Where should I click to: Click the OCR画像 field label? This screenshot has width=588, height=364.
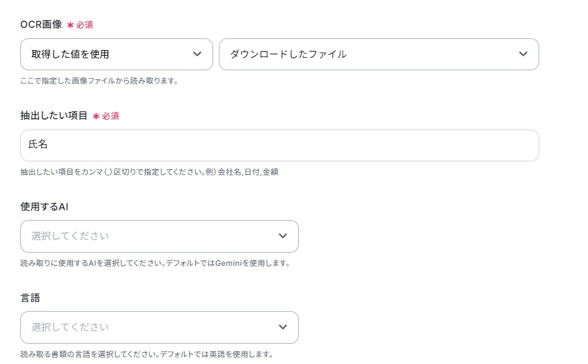[x=40, y=25]
